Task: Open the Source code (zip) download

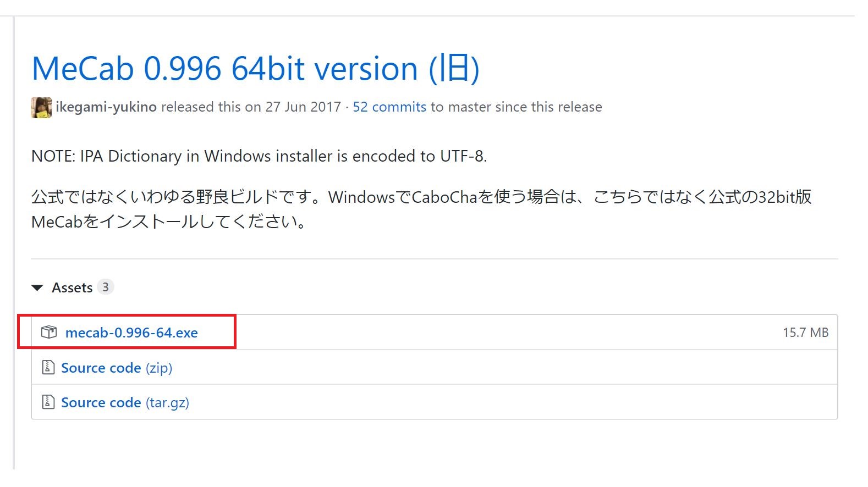Action: (x=117, y=367)
